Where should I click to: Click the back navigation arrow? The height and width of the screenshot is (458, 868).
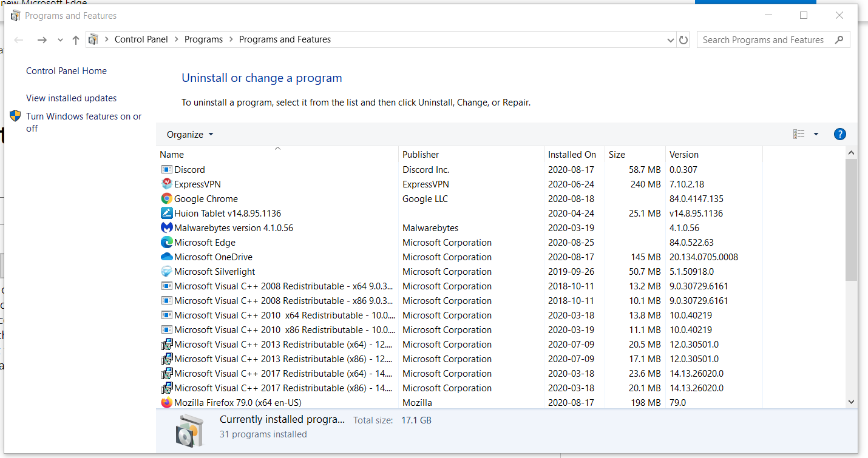point(19,40)
